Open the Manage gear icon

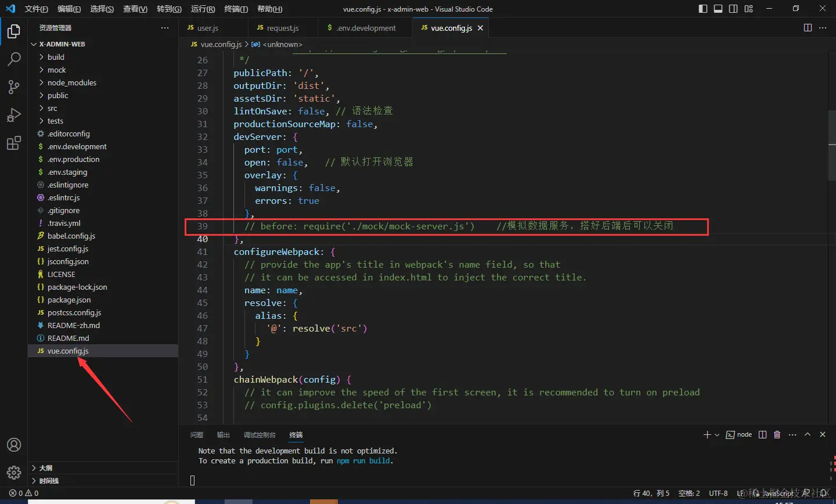tap(14, 473)
